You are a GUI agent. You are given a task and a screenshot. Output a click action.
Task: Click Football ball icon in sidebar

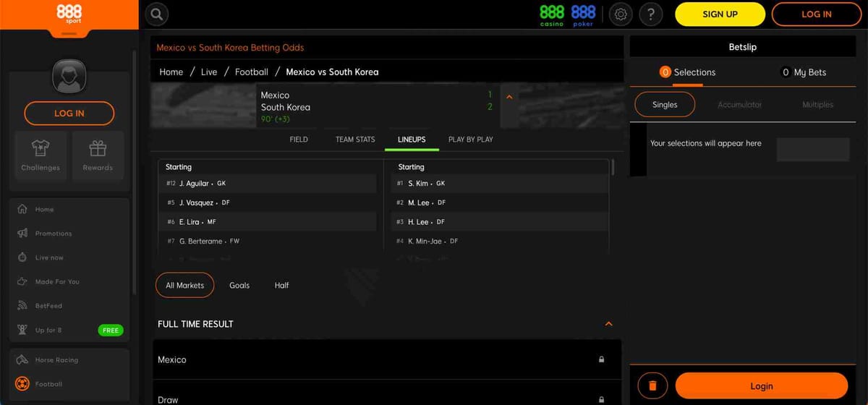pos(22,384)
